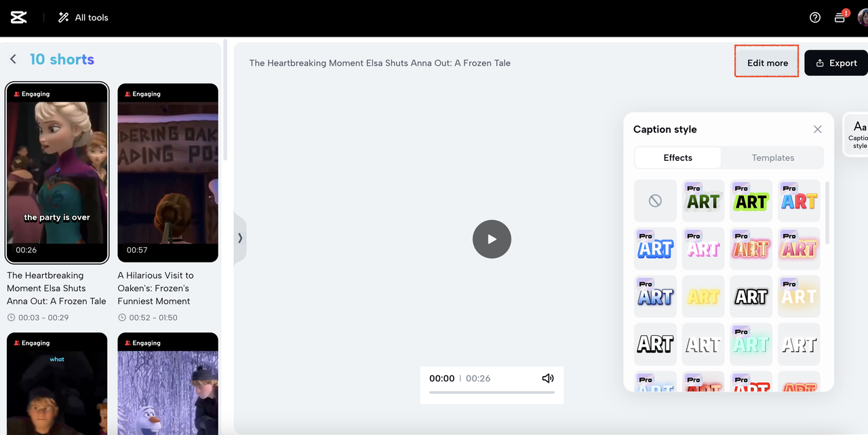This screenshot has height=435, width=868.
Task: Choose pink ART with yellow glowing outline
Action: point(799,248)
